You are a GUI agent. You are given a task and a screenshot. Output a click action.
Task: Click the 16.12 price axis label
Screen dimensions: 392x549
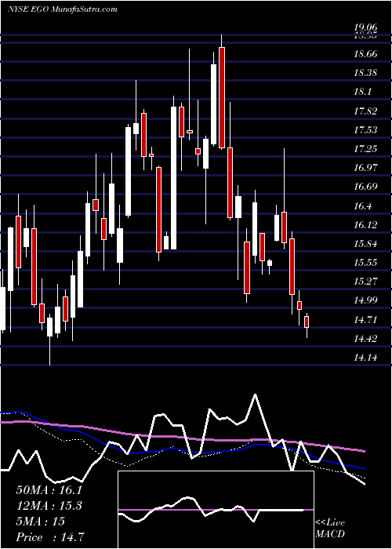(x=366, y=225)
